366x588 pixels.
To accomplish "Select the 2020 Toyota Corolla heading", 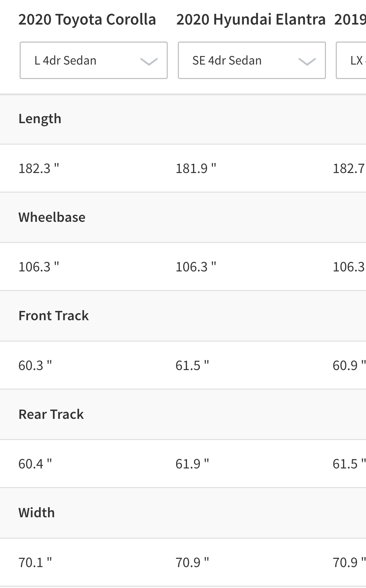I will 87,19.
